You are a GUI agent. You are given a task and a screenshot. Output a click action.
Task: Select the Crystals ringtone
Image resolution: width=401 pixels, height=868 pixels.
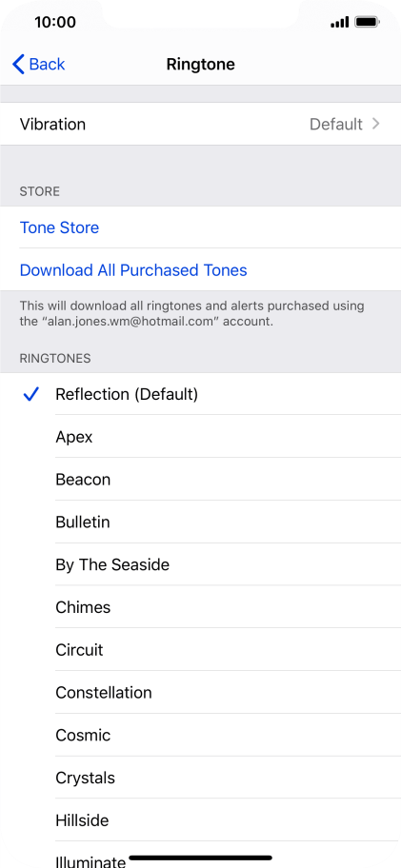200,778
